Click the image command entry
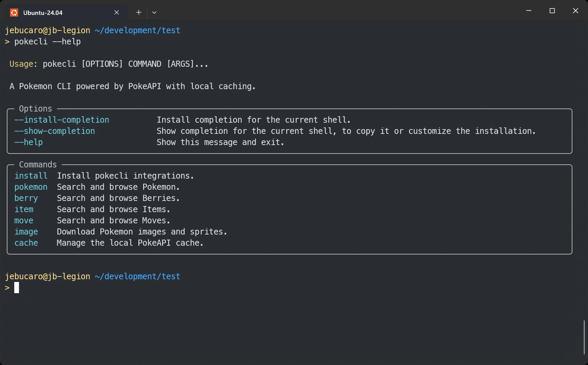 pos(26,232)
